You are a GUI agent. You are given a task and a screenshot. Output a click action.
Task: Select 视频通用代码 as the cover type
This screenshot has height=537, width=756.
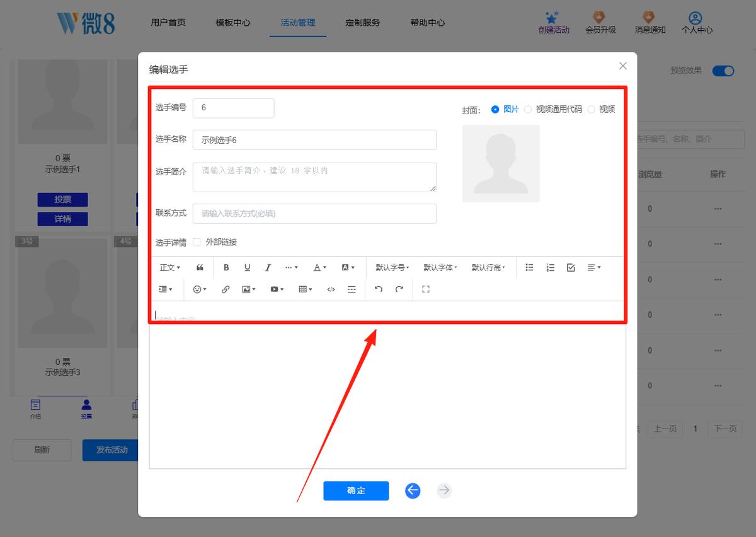pyautogui.click(x=553, y=109)
